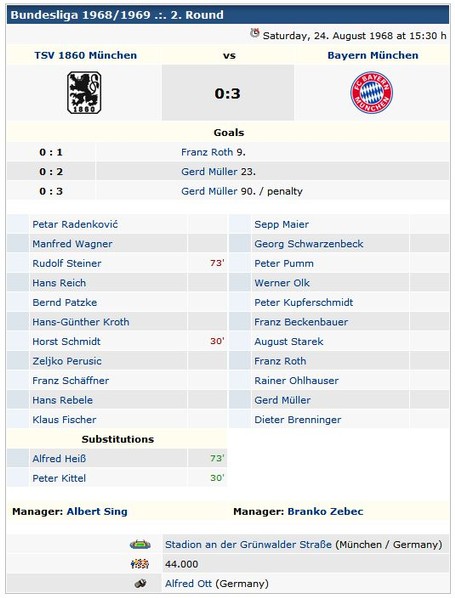This screenshot has width=455, height=598.
Task: Open manager Branko Zebec link
Action: (325, 511)
